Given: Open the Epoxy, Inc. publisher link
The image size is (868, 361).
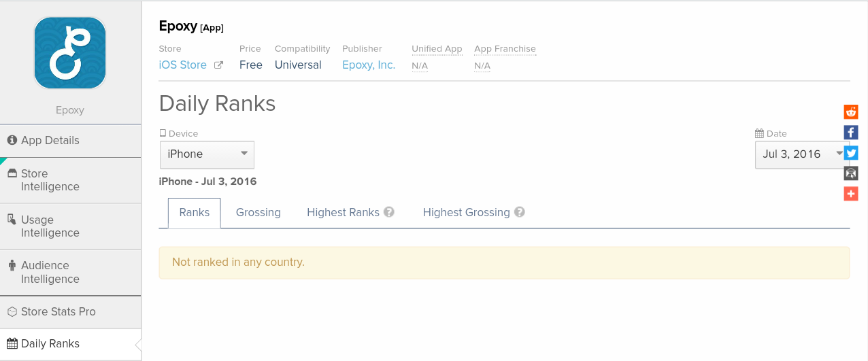Looking at the screenshot, I should (369, 65).
